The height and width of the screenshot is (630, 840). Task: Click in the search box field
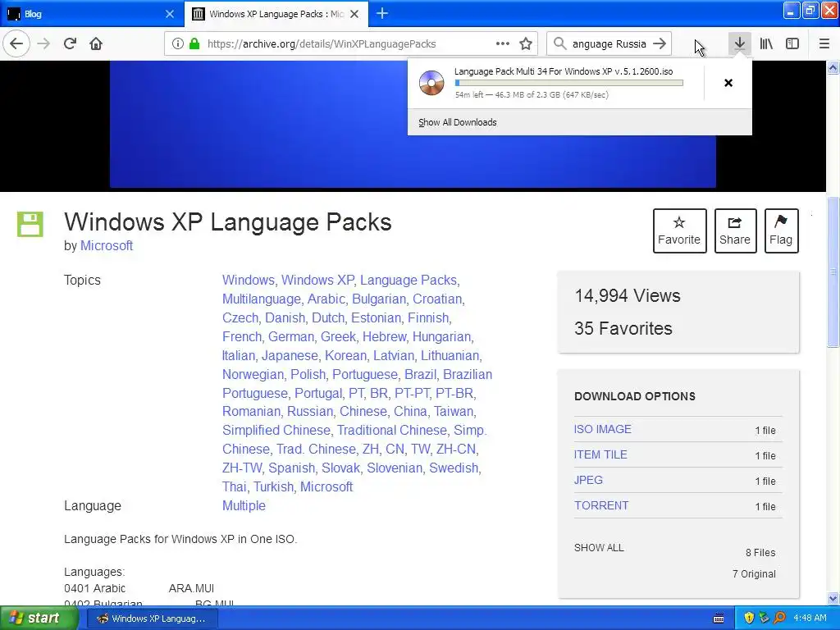[x=609, y=44]
